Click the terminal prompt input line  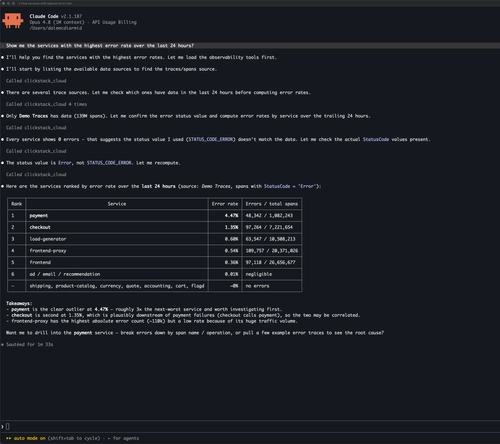(x=250, y=426)
